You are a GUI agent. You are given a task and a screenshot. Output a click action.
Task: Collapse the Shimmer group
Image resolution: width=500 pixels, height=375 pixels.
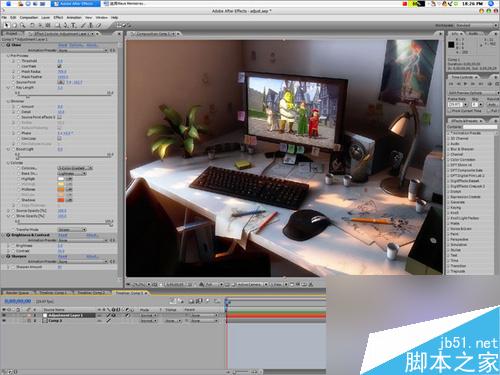coord(8,101)
